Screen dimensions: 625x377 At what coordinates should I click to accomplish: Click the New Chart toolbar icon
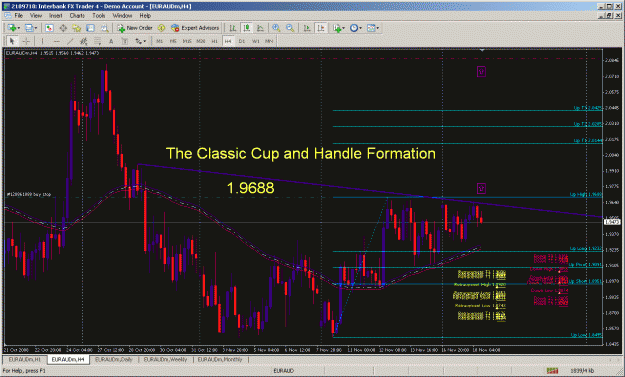(x=12, y=28)
